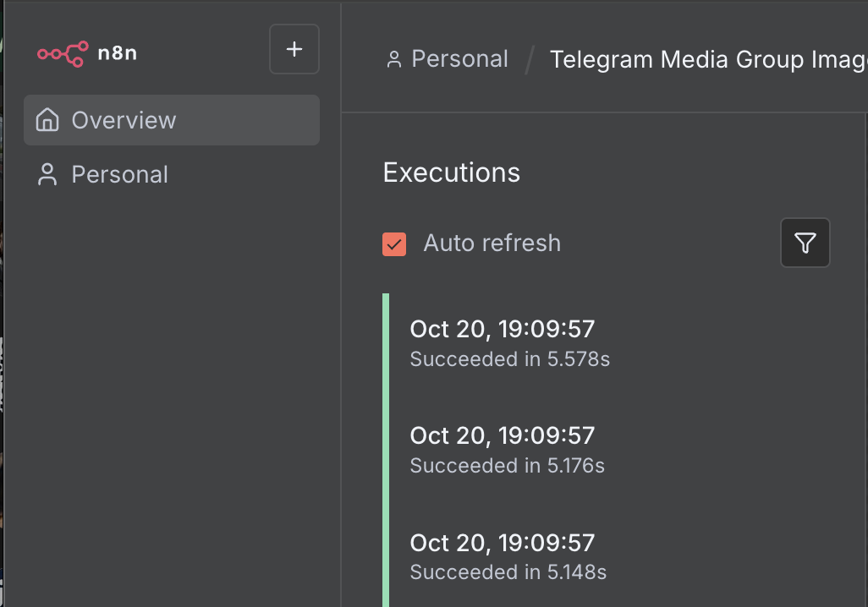Navigate to Personal breadcrumb link
The width and height of the screenshot is (868, 607).
[x=459, y=59]
